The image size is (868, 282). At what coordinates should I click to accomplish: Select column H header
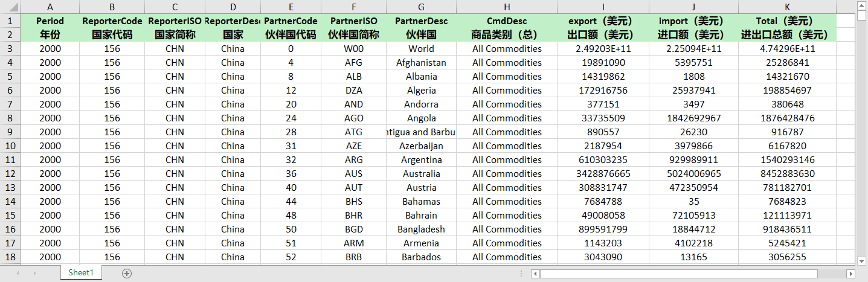506,7
